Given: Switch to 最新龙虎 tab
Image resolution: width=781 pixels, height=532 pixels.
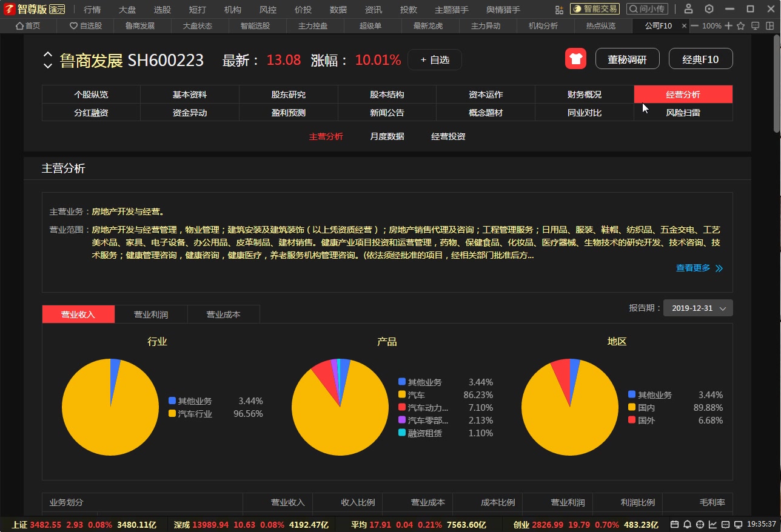Looking at the screenshot, I should (x=428, y=26).
